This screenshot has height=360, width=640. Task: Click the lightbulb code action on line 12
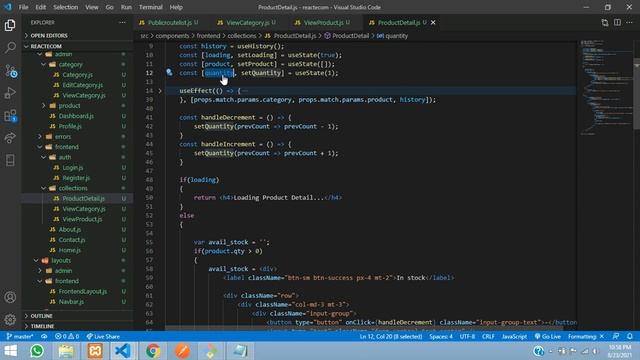(169, 73)
